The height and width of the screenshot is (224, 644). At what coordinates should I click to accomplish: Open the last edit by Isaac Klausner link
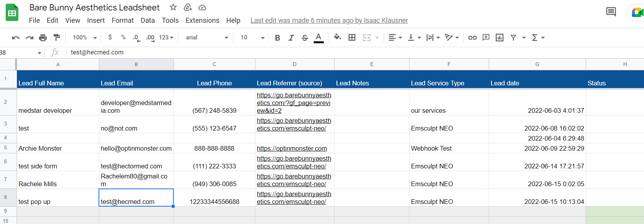point(329,20)
